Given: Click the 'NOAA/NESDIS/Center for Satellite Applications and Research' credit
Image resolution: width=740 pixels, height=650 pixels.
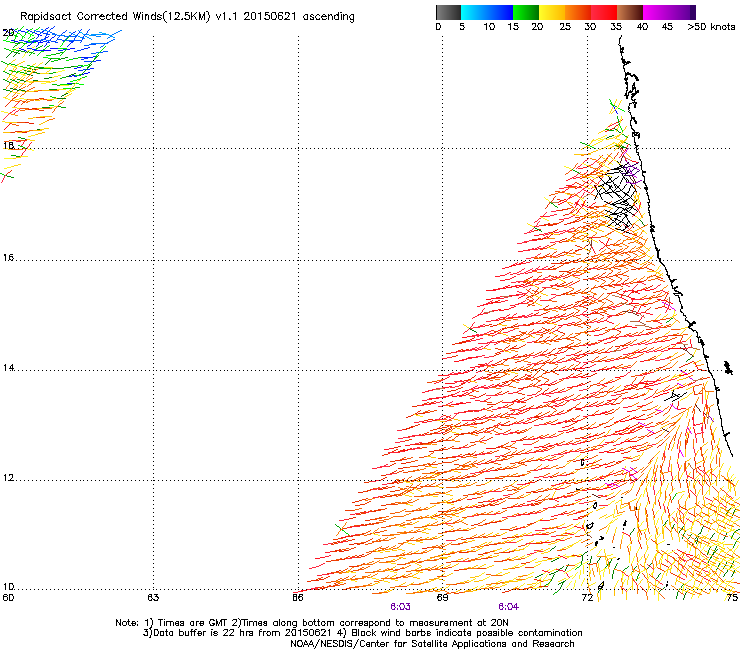Looking at the screenshot, I should (x=432, y=644).
